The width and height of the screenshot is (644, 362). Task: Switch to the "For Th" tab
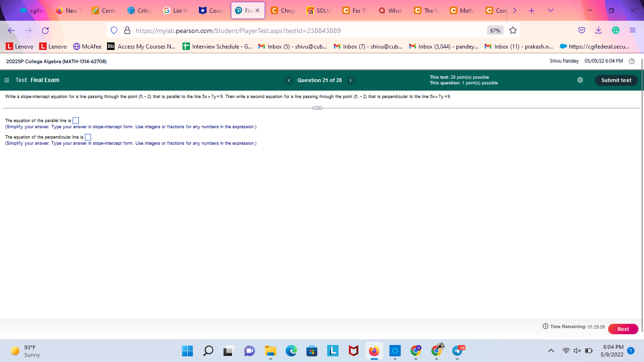pos(355,10)
